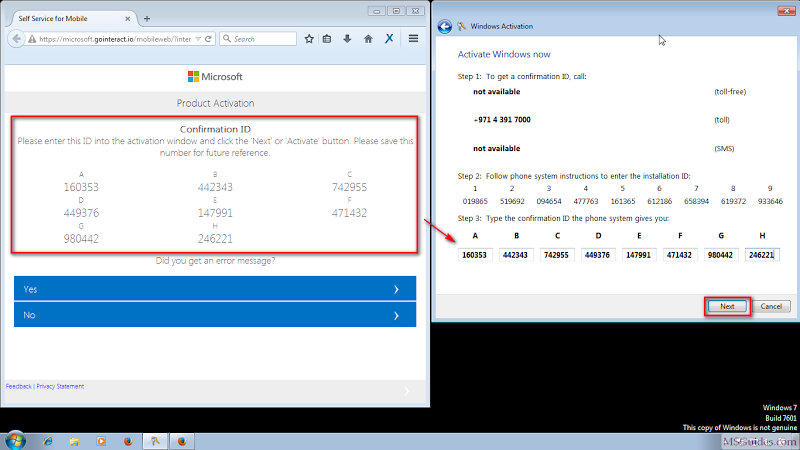
Task: Launch Internet Explorer from the taskbar
Action: [x=47, y=441]
